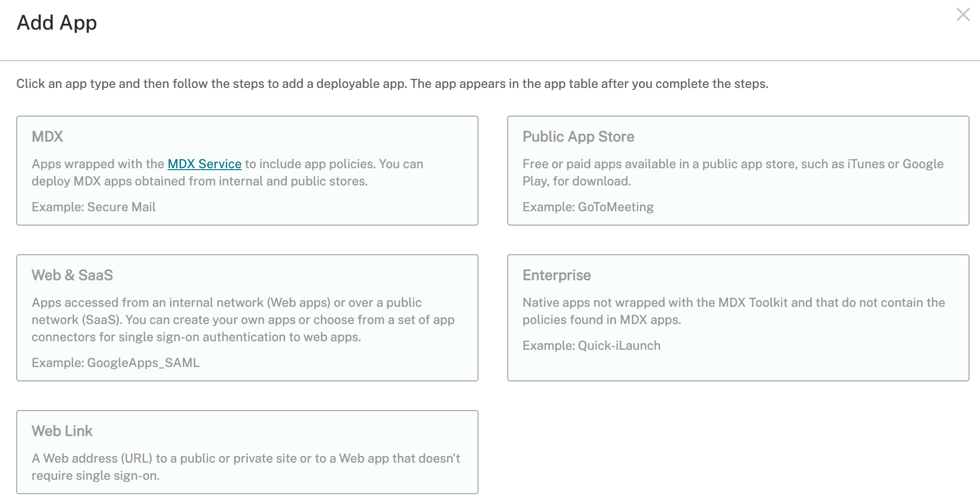
Task: Close the Add App dialog
Action: click(x=963, y=15)
